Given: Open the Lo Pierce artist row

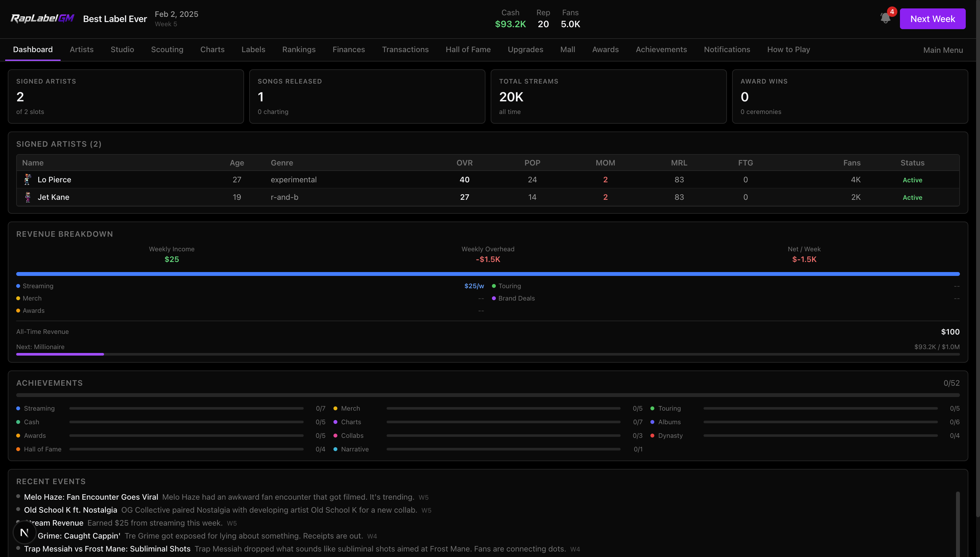Looking at the screenshot, I should 488,179.
